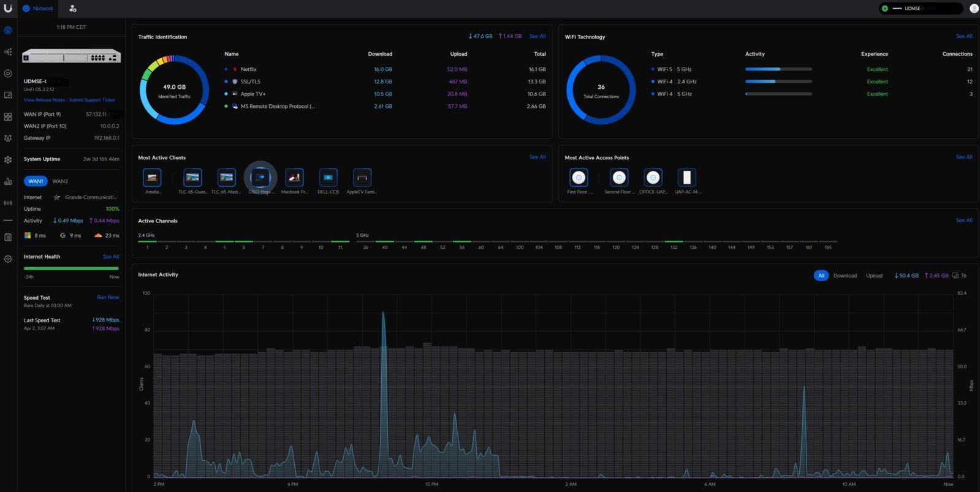Viewport: 980px width, 492px height.
Task: See All in WiFi Technology
Action: [x=964, y=36]
